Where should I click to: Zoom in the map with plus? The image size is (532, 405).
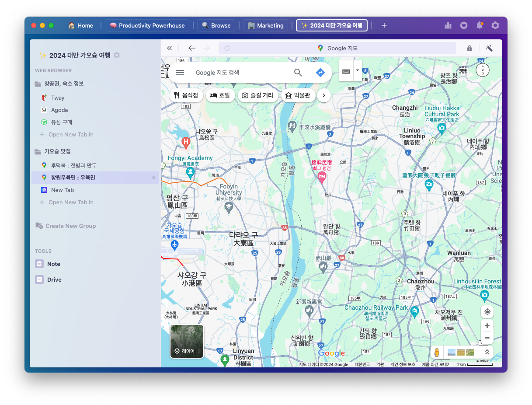pyautogui.click(x=487, y=326)
